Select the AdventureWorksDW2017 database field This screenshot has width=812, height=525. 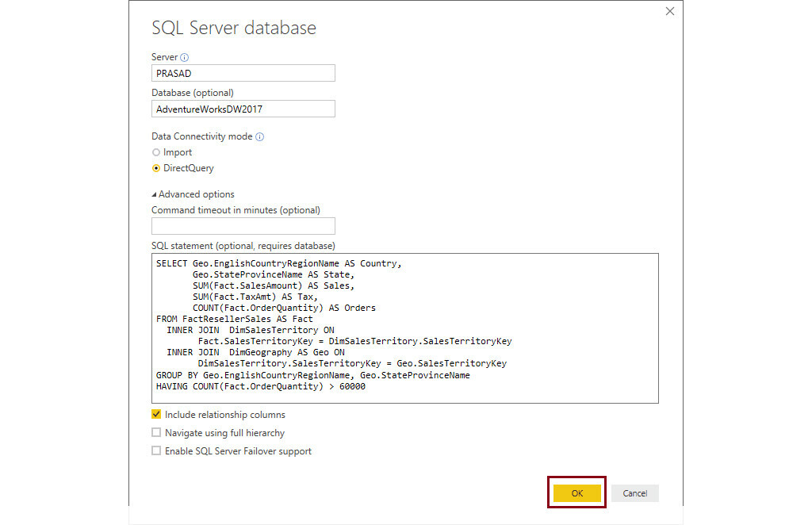pyautogui.click(x=243, y=109)
